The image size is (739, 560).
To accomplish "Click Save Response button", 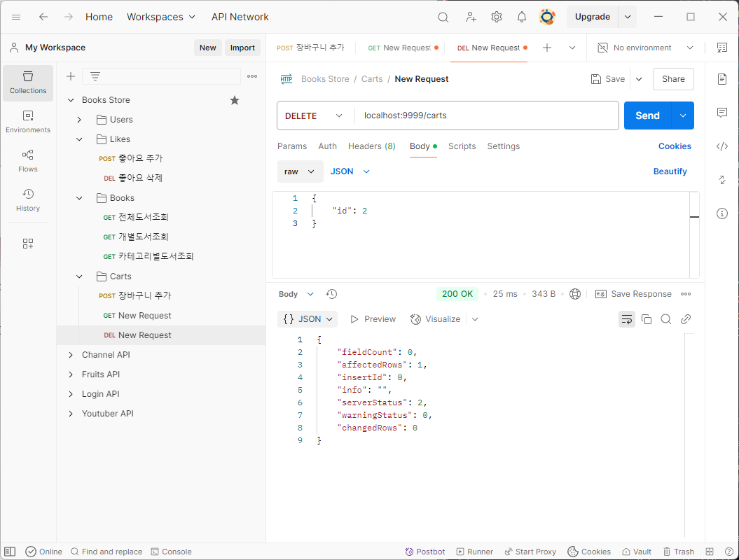I will click(x=633, y=294).
